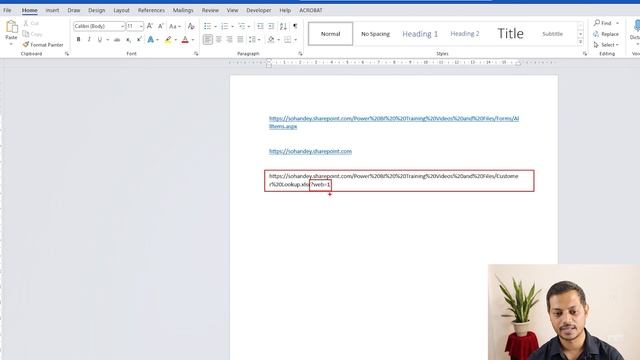Apply Text Effects to text
Screen dimensions: 640x360
(x=151, y=40)
